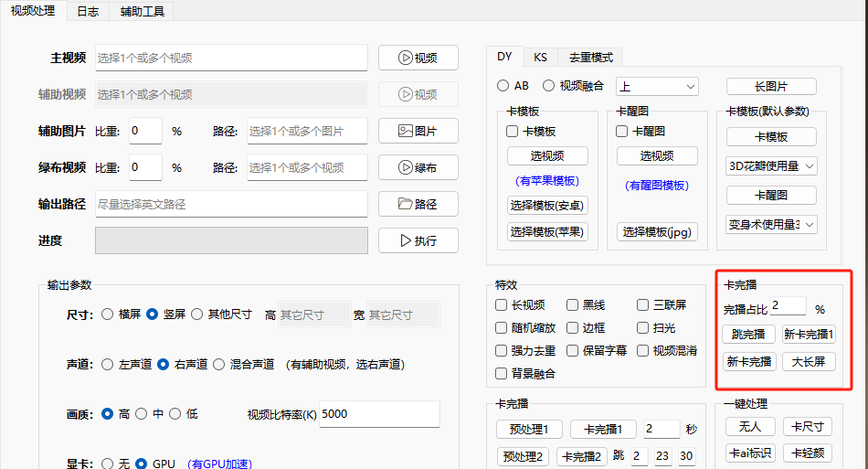Click the 绿布 green screen video button
This screenshot has height=469, width=868.
418,167
